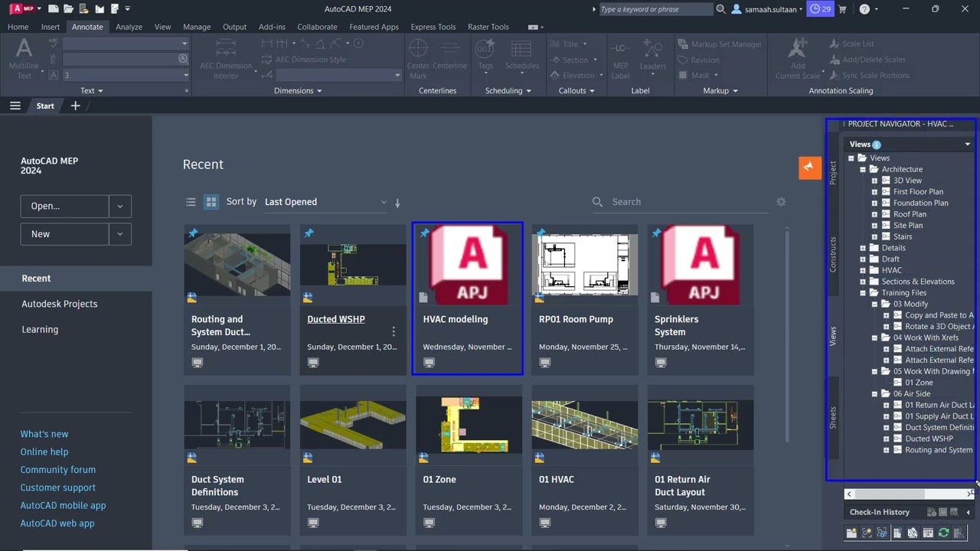This screenshot has height=551, width=980.
Task: Toggle pin on the Ducted WSHP card
Action: pyautogui.click(x=309, y=233)
